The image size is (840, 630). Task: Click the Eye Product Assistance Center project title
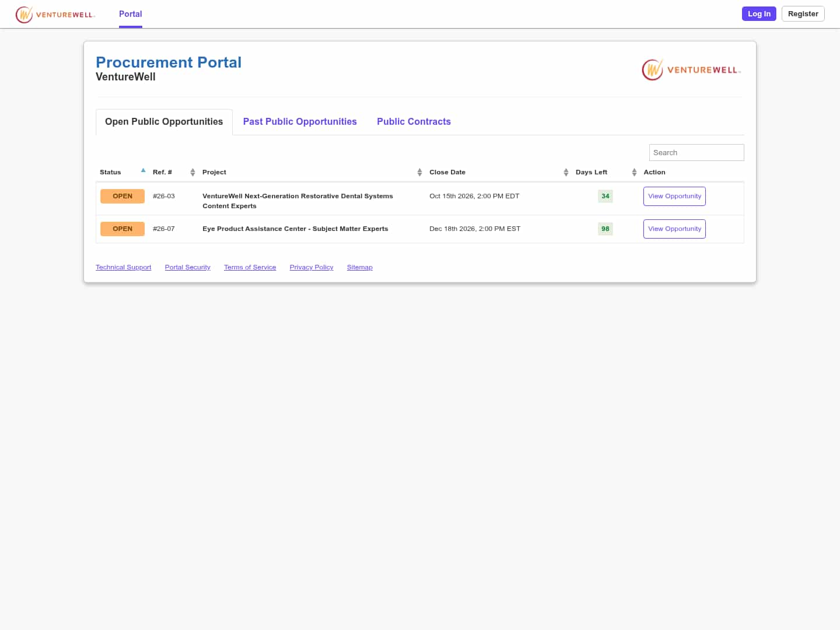pos(295,229)
